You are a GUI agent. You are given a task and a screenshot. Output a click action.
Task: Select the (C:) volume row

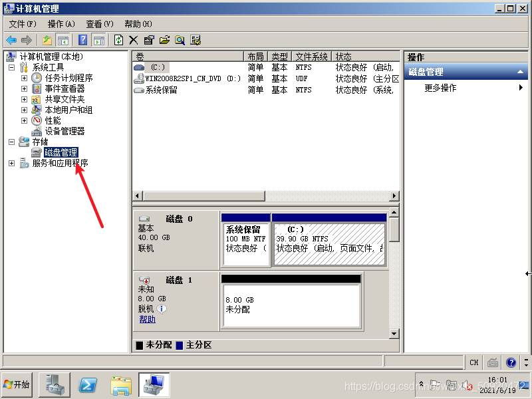point(267,67)
